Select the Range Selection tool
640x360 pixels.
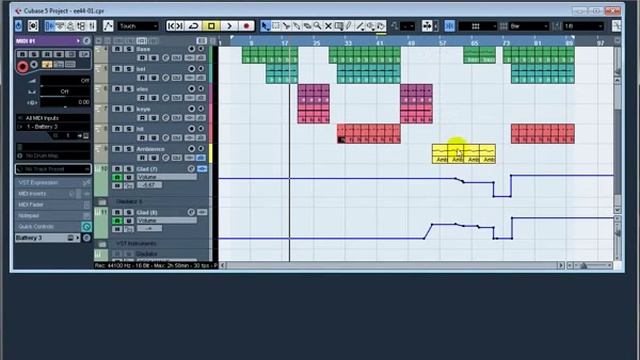276,26
